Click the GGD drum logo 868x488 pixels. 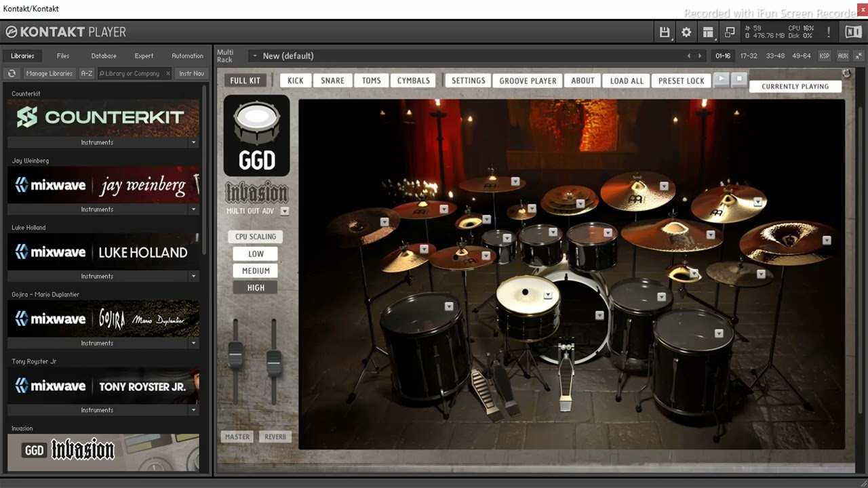[256, 136]
